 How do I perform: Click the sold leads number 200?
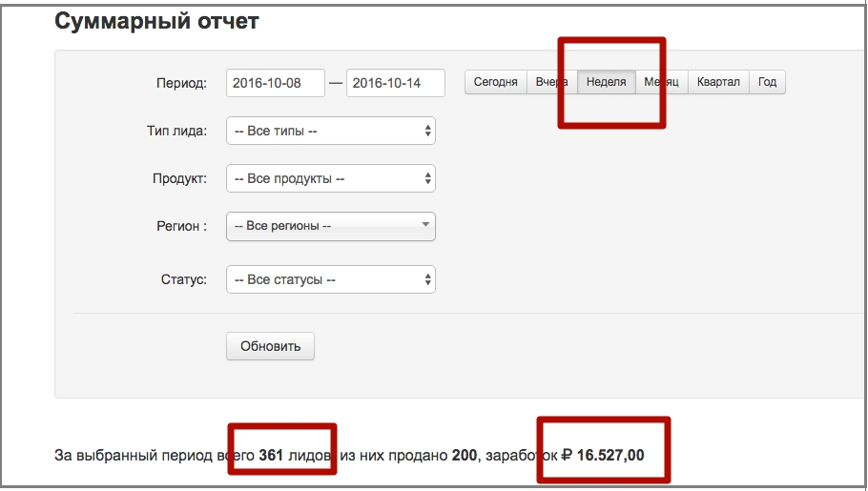(x=465, y=456)
